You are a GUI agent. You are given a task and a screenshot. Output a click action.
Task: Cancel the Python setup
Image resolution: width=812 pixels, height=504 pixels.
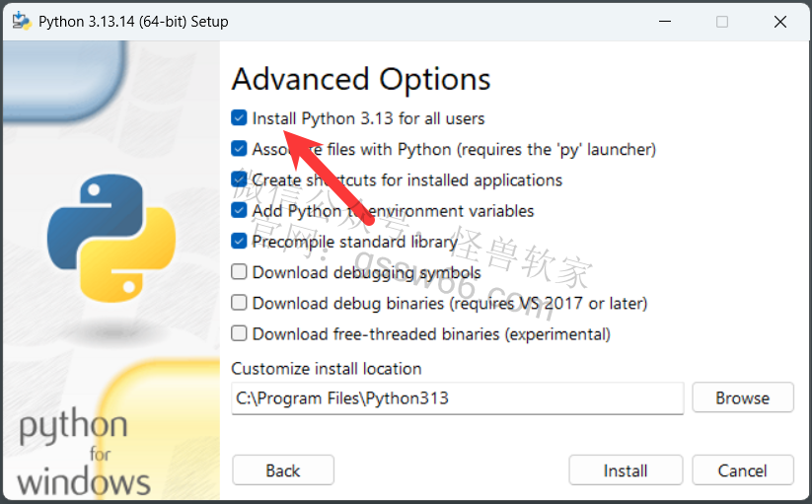(x=743, y=470)
